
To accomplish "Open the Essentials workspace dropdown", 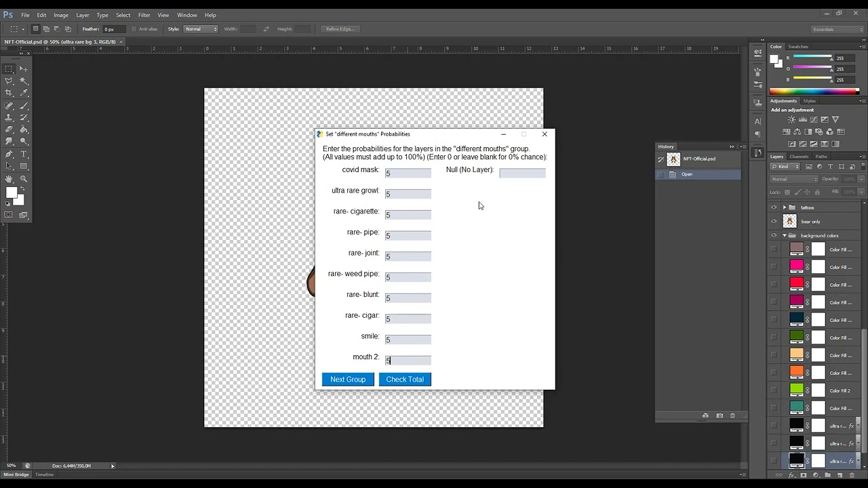I will coord(837,29).
